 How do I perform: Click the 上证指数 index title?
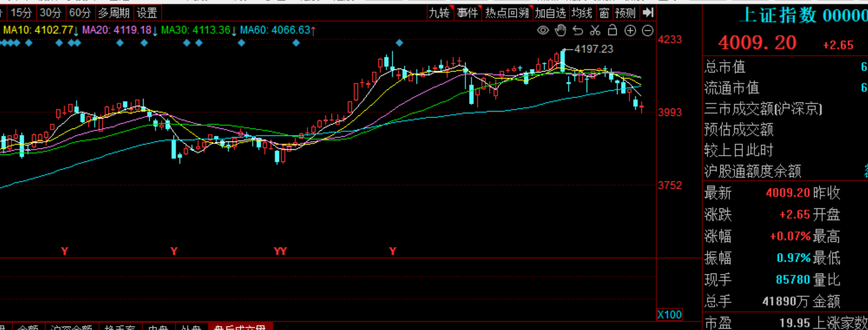[778, 15]
